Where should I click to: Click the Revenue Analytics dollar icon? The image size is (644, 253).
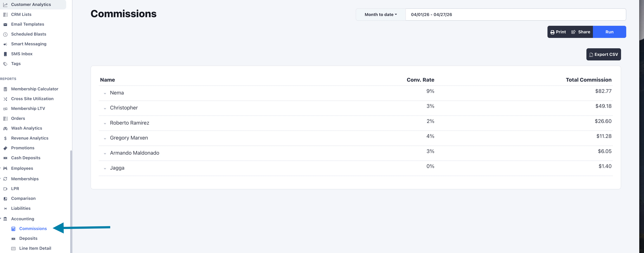5,138
